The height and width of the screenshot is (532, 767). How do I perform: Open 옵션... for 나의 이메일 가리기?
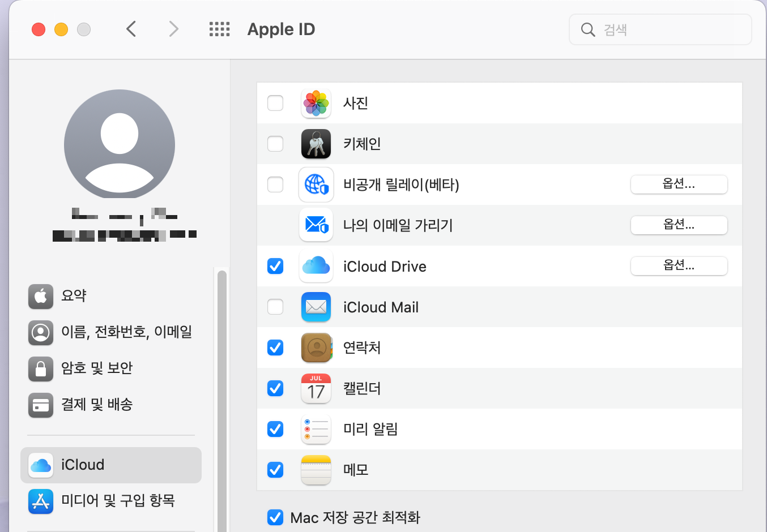coord(679,225)
